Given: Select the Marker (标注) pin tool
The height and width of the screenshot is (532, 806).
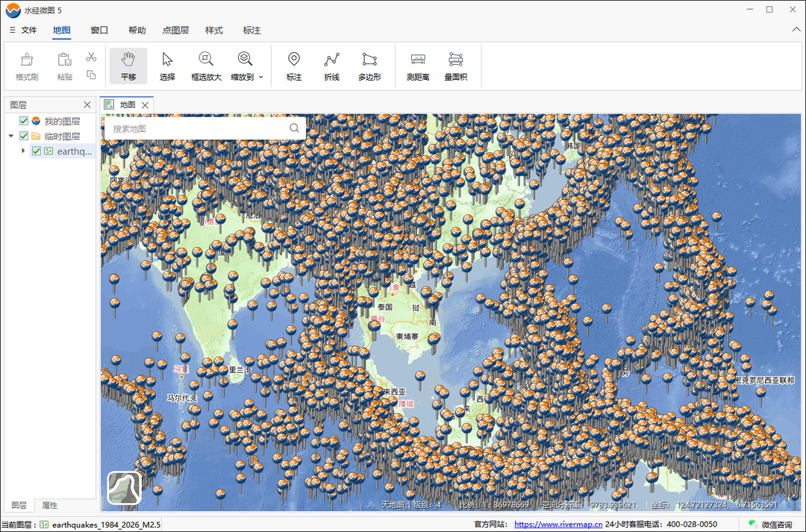Looking at the screenshot, I should point(293,66).
